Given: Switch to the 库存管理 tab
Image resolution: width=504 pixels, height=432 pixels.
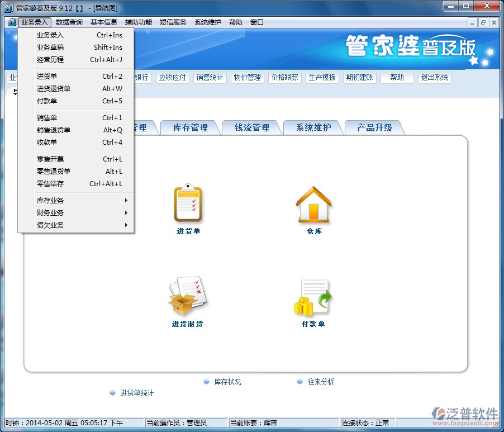Looking at the screenshot, I should click(x=191, y=127).
